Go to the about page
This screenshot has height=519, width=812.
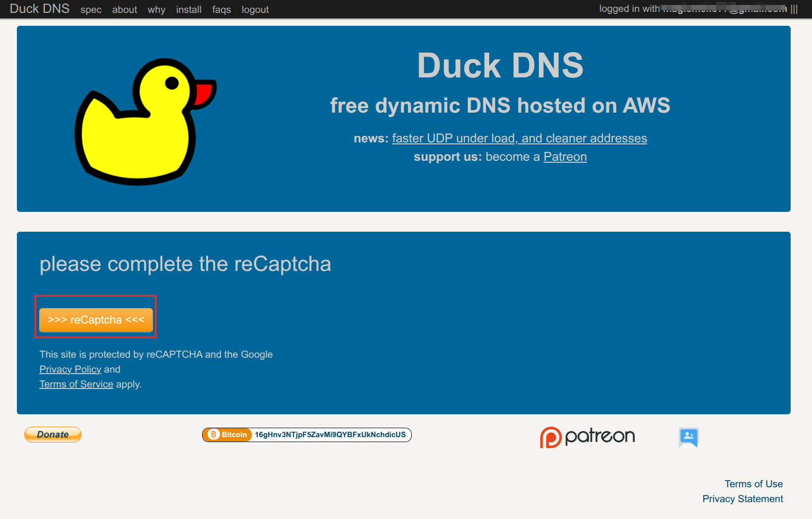(125, 9)
